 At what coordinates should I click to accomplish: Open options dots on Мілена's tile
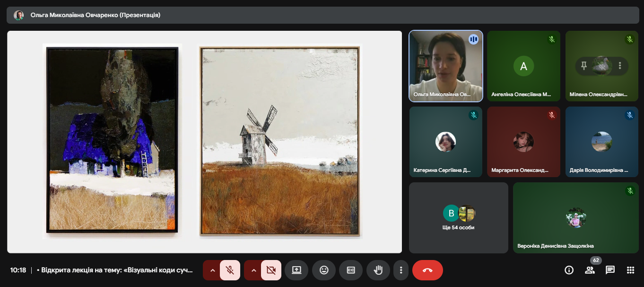pos(620,66)
